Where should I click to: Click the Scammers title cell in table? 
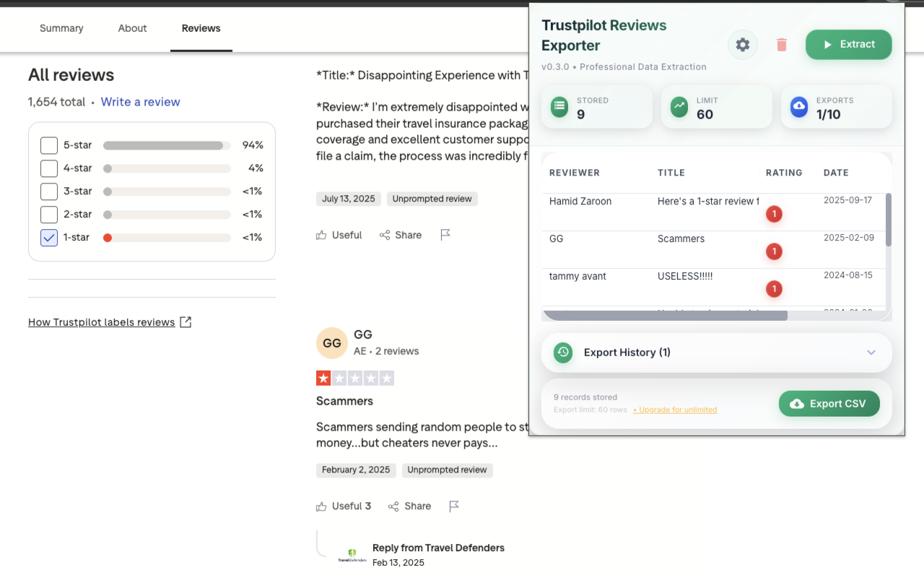pos(681,239)
